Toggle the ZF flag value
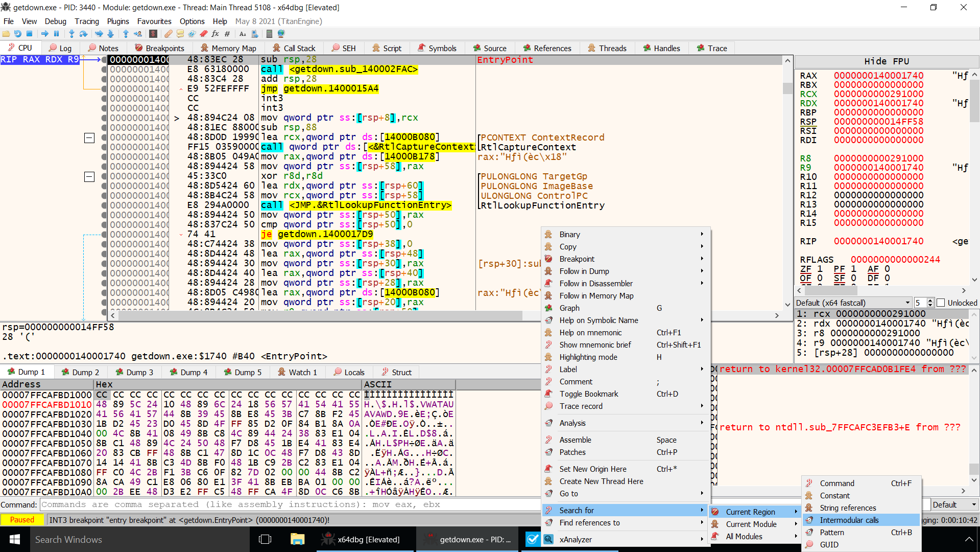 820,269
